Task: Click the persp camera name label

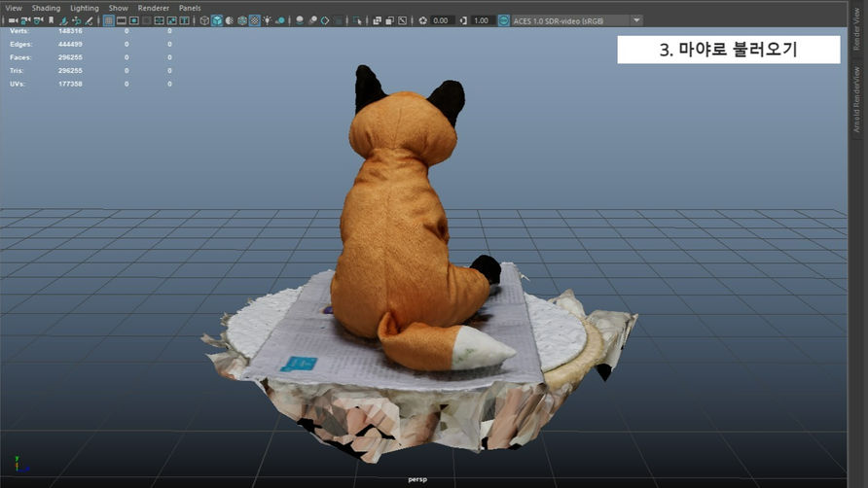Action: click(x=417, y=479)
